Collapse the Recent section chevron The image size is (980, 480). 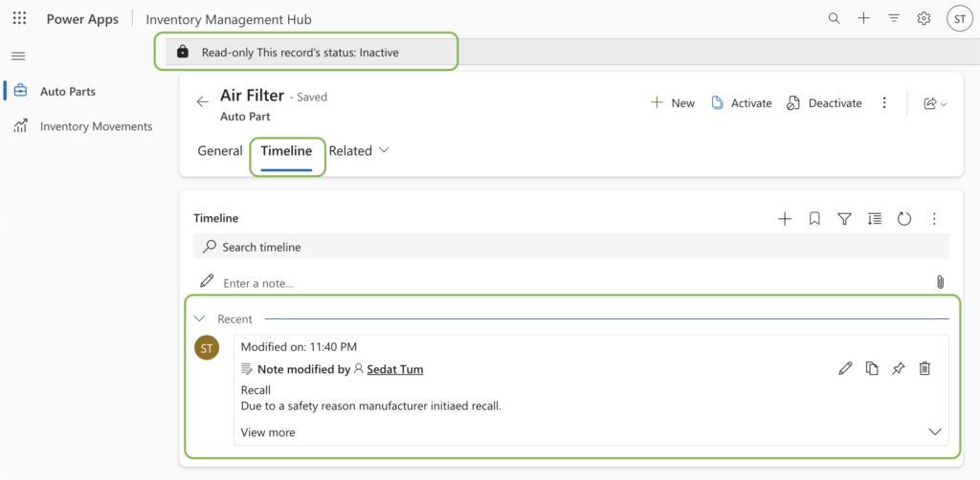click(200, 319)
